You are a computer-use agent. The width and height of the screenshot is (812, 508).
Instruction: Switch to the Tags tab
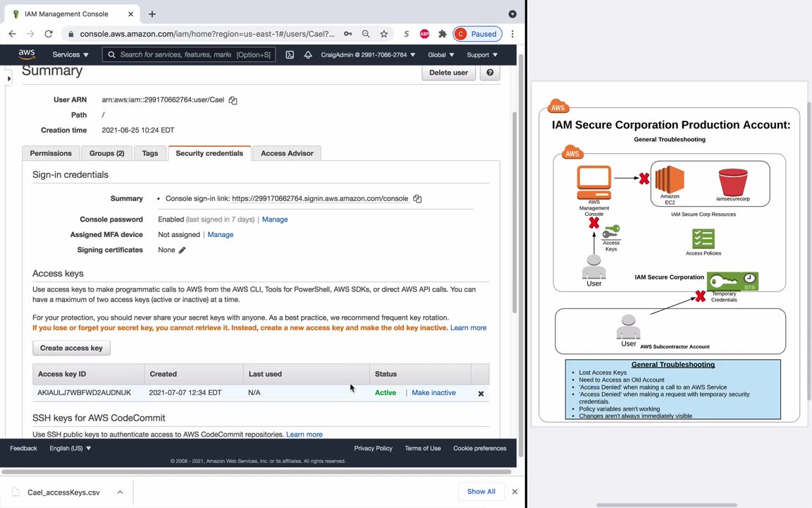(150, 153)
